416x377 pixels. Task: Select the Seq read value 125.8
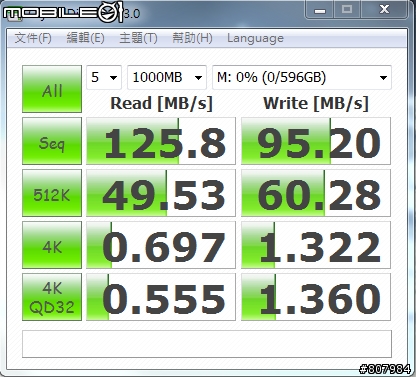point(161,141)
